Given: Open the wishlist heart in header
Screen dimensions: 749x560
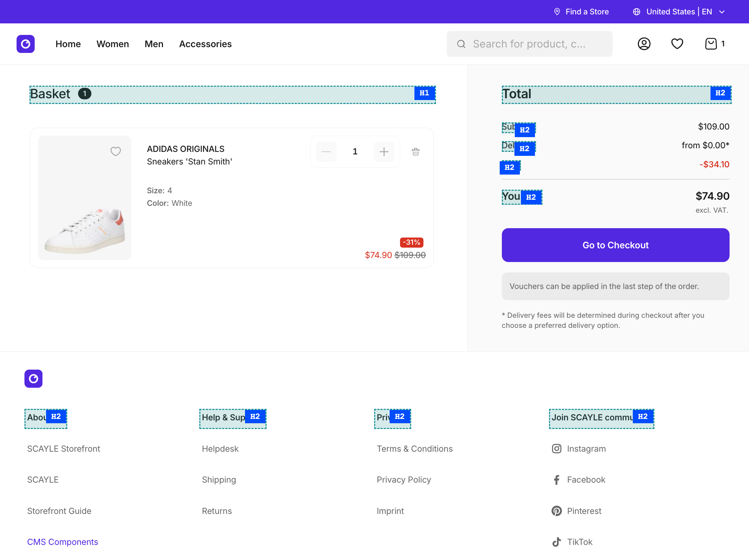Looking at the screenshot, I should 677,44.
